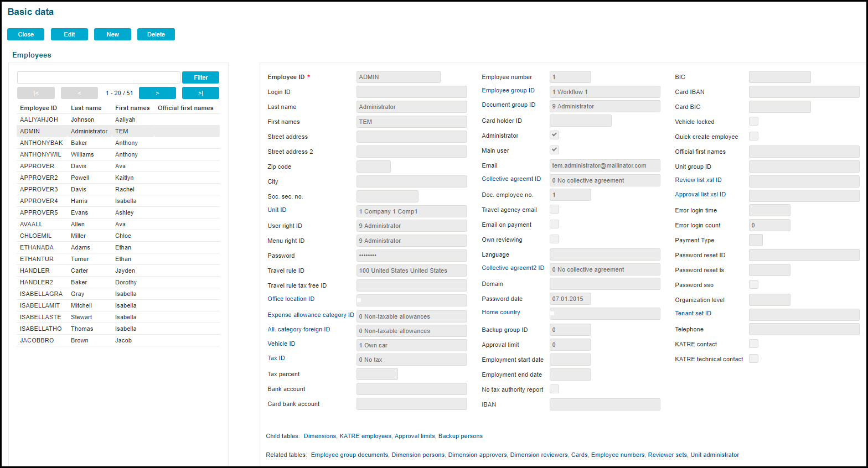The width and height of the screenshot is (868, 468).
Task: Click the employee filter text field
Action: click(x=99, y=77)
